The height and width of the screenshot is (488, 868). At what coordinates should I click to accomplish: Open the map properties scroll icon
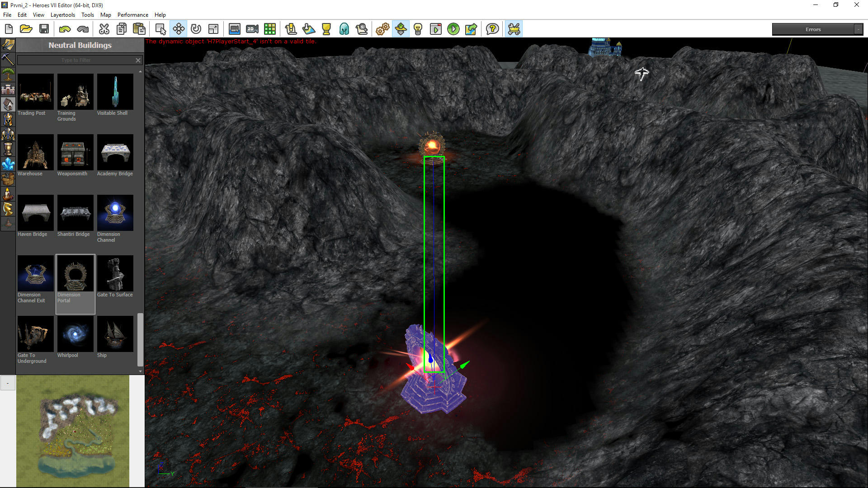click(x=291, y=29)
